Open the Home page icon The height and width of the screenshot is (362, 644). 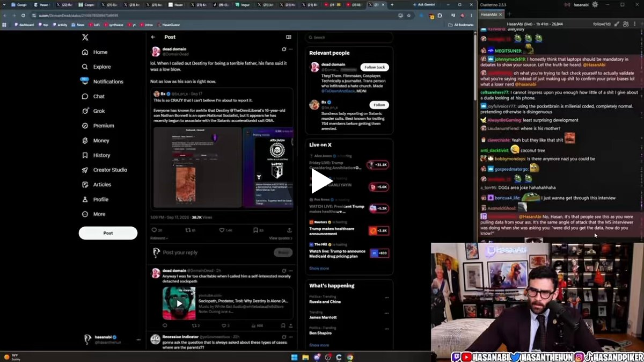point(85,52)
